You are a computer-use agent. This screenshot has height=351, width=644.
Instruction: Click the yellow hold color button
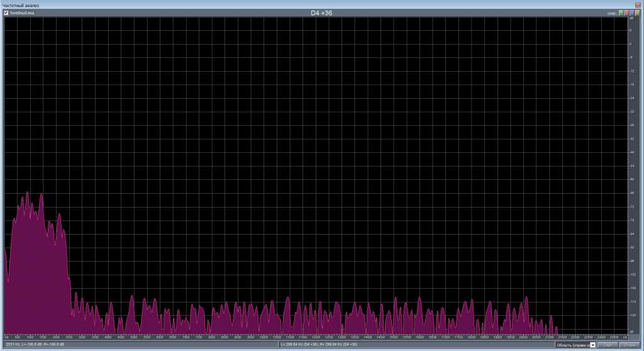tap(638, 13)
